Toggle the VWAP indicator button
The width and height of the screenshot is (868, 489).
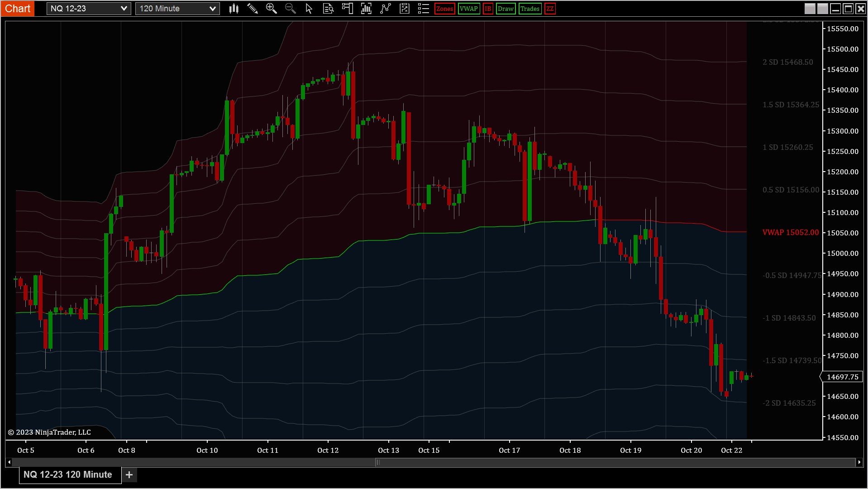tap(468, 9)
